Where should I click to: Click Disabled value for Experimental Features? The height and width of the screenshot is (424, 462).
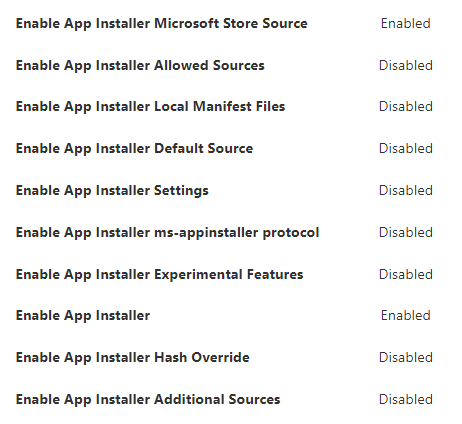[x=406, y=275]
